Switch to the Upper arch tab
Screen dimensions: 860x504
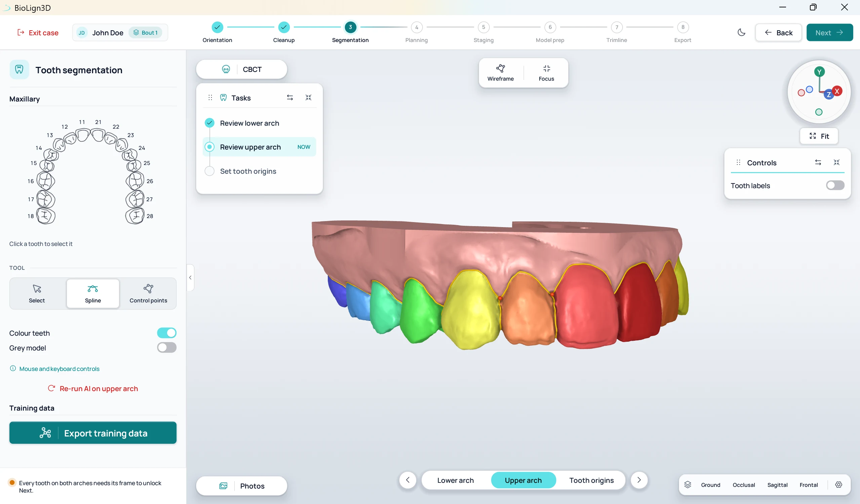point(523,480)
